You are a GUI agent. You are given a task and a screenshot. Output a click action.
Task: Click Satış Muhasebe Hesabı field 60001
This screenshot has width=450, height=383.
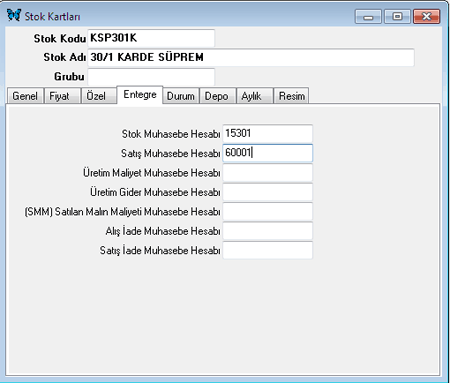pos(268,153)
